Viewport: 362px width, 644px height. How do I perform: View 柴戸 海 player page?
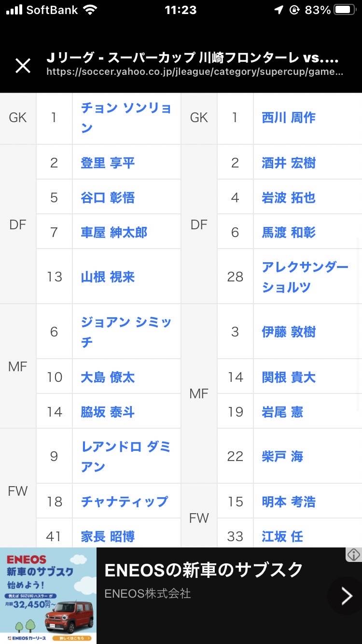coord(282,456)
